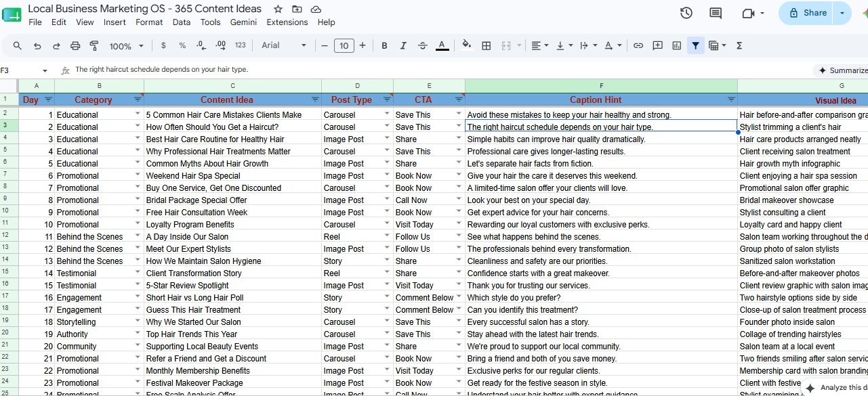868x396 pixels.
Task: Open CTA dropdown in Bridal Package row
Action: coord(459,200)
